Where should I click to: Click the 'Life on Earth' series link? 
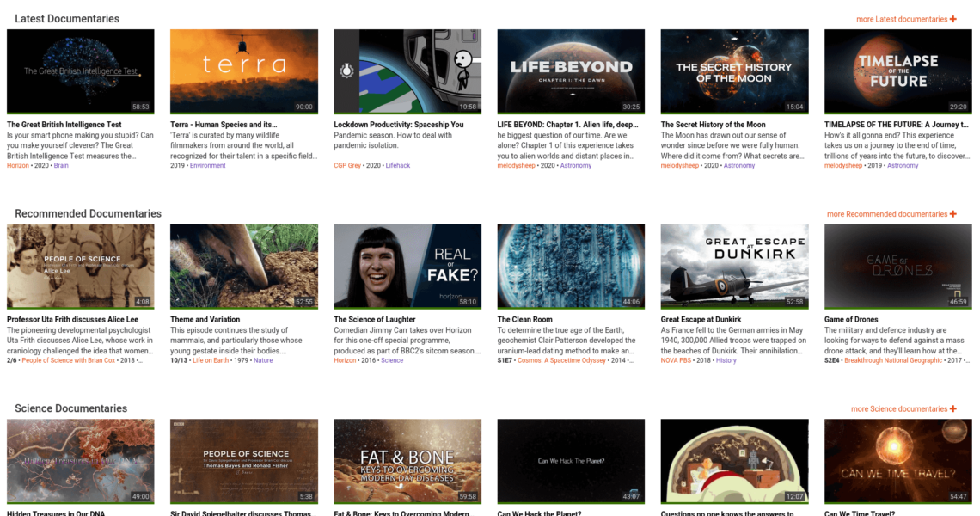211,360
